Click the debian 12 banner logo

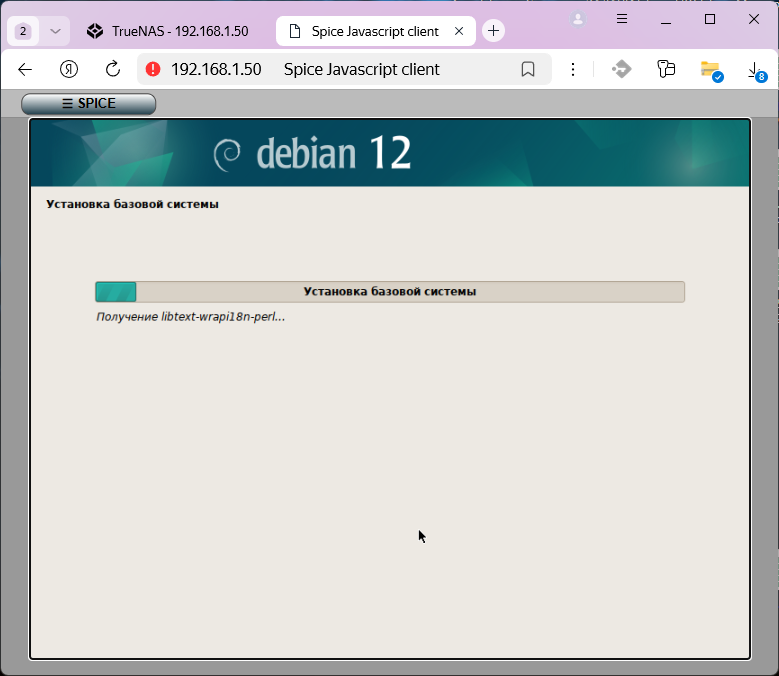click(312, 153)
